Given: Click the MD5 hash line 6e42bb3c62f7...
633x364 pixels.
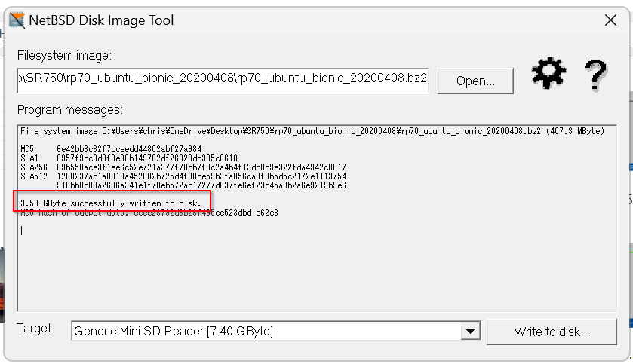Looking at the screenshot, I should point(111,149).
